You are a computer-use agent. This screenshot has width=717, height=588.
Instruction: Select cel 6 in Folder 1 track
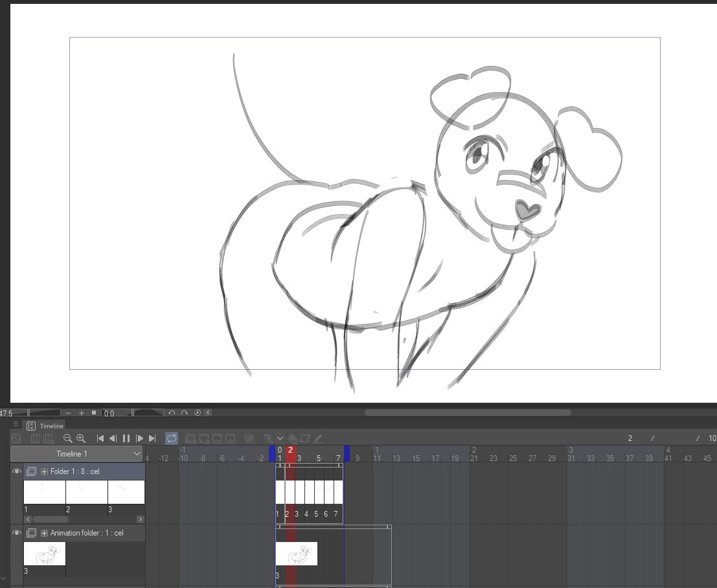point(329,492)
